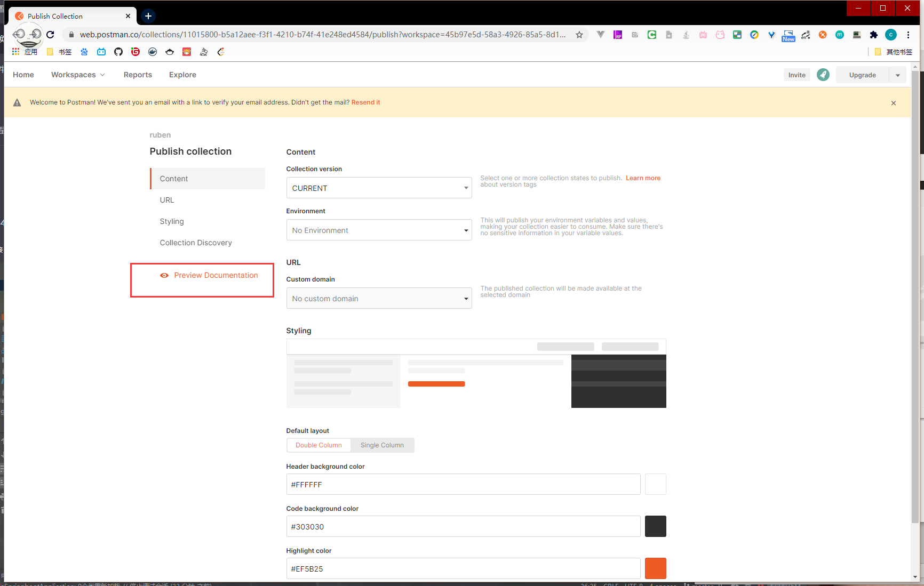The height and width of the screenshot is (586, 924).
Task: Open the Chrome profile avatar
Action: [891, 35]
